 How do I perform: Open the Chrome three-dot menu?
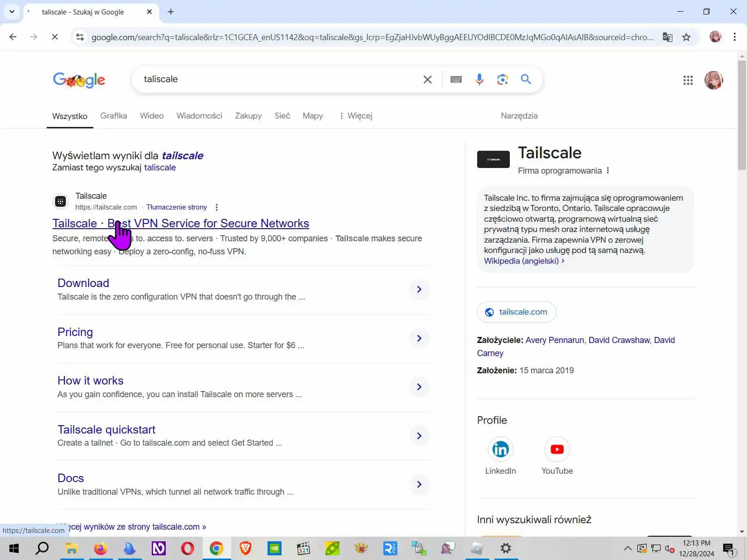click(735, 37)
